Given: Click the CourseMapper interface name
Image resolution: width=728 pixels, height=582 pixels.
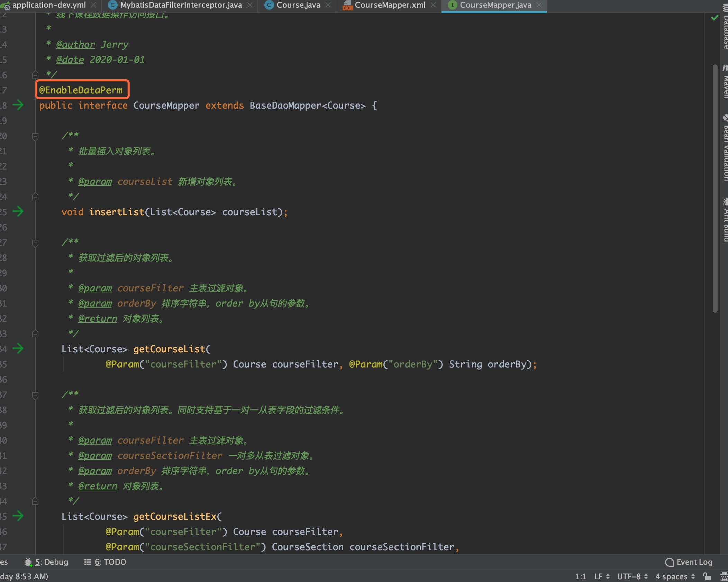Looking at the screenshot, I should click(166, 105).
